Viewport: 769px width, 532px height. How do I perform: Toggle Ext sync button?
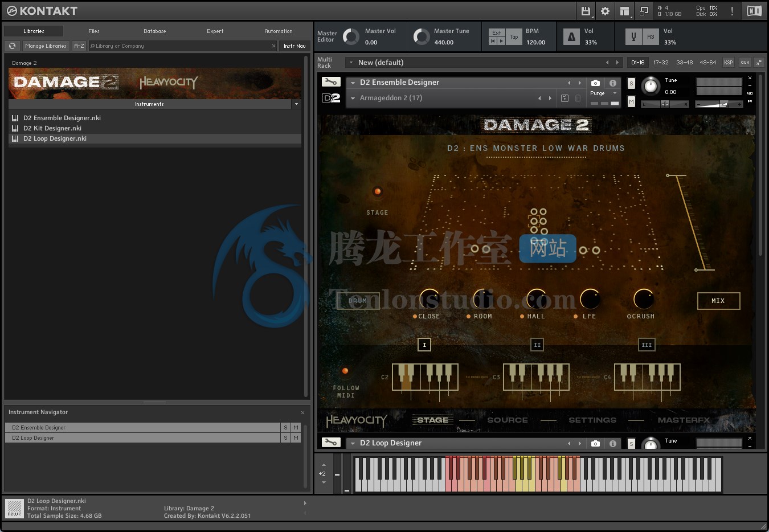[x=497, y=32]
